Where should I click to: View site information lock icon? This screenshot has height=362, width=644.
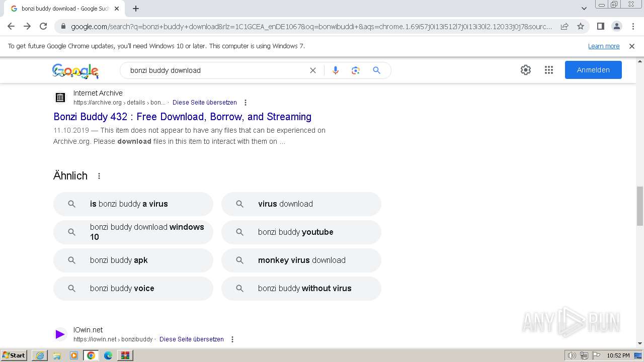tap(63, 27)
